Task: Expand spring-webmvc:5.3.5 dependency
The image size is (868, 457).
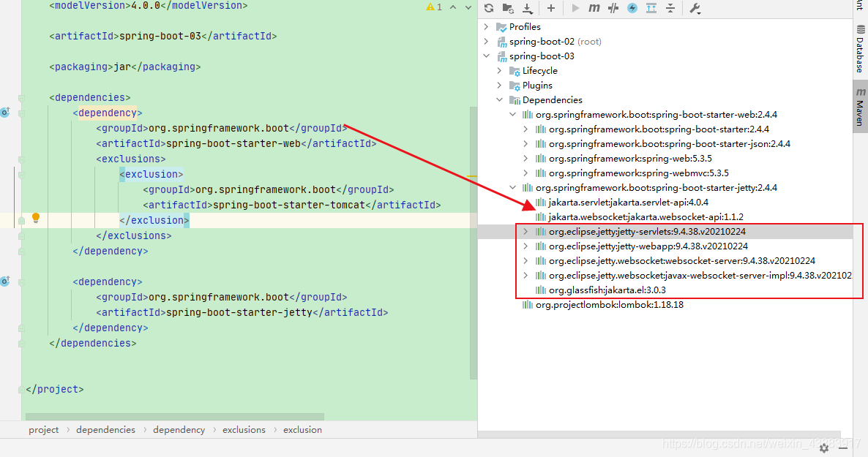Action: pyautogui.click(x=526, y=173)
